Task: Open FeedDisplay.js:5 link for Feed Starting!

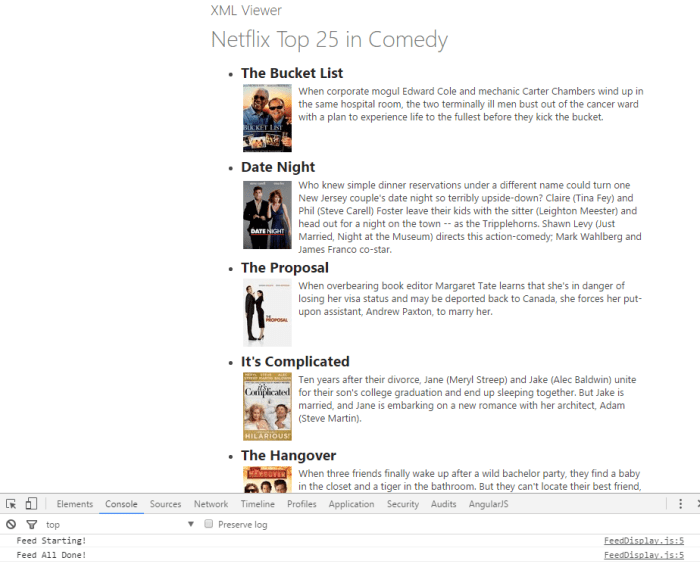Action: click(643, 541)
